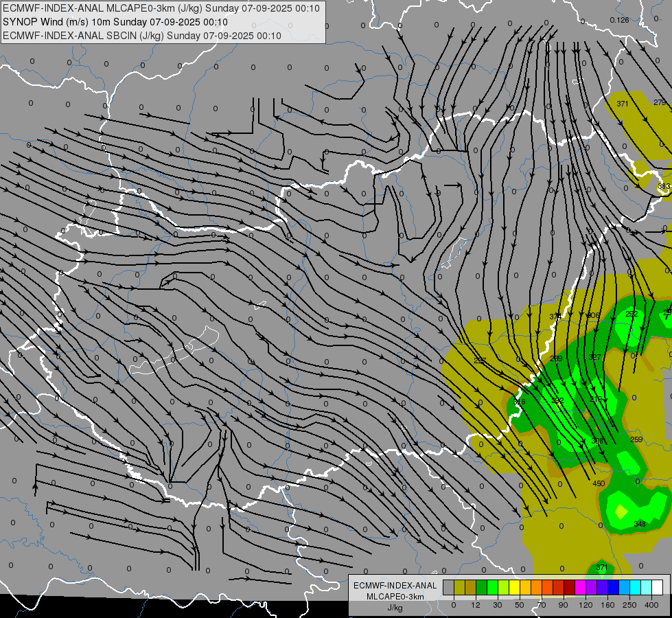
Task: Click the legend scale label 50
Action: (x=520, y=605)
